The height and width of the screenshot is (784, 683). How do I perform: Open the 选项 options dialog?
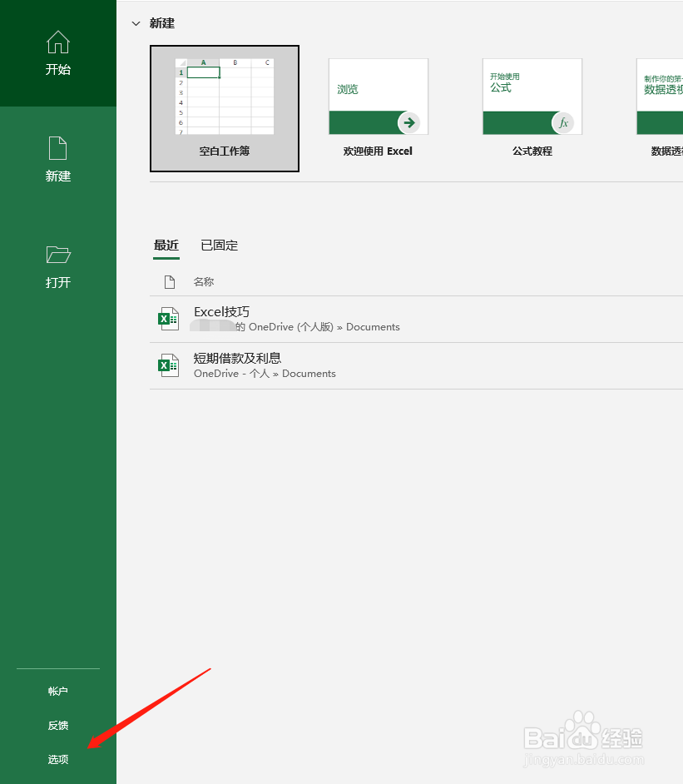(58, 759)
